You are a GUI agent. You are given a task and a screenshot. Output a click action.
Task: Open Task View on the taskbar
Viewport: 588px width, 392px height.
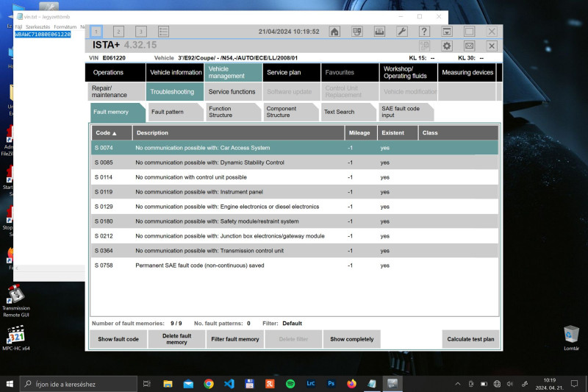click(x=146, y=384)
